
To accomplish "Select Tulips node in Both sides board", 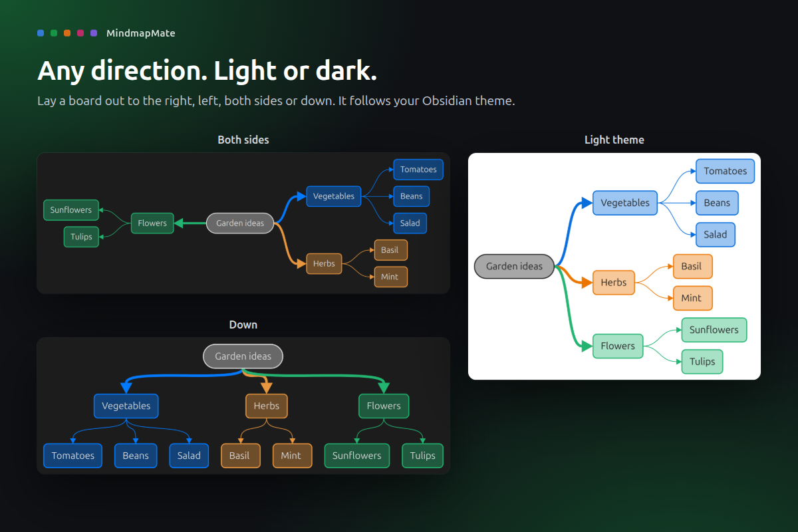I will (81, 237).
